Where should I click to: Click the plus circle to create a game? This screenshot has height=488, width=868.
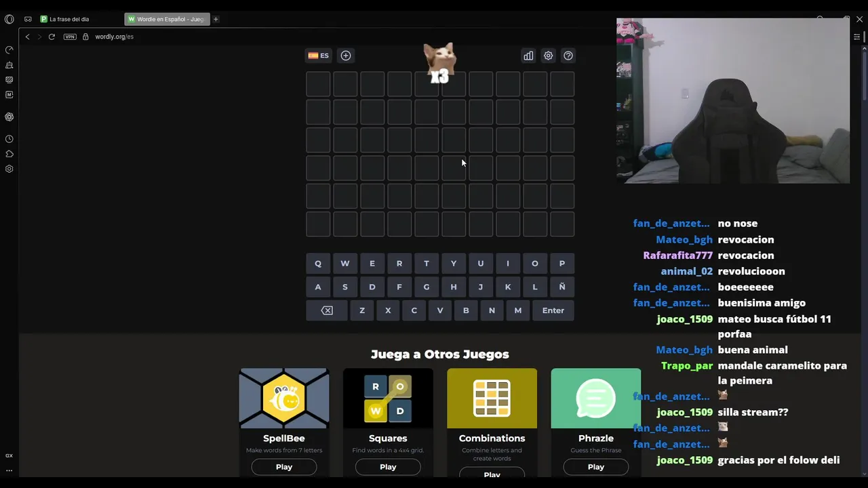point(346,56)
